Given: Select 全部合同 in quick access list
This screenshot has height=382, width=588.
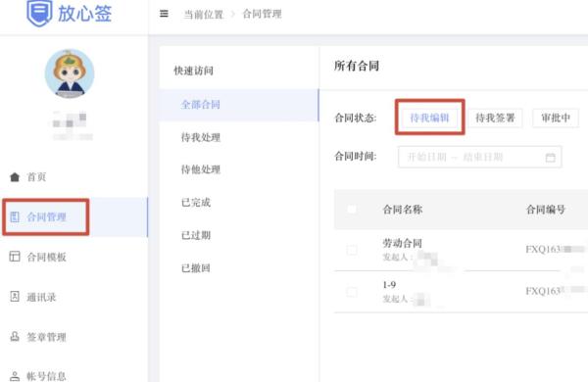Looking at the screenshot, I should coord(239,105).
